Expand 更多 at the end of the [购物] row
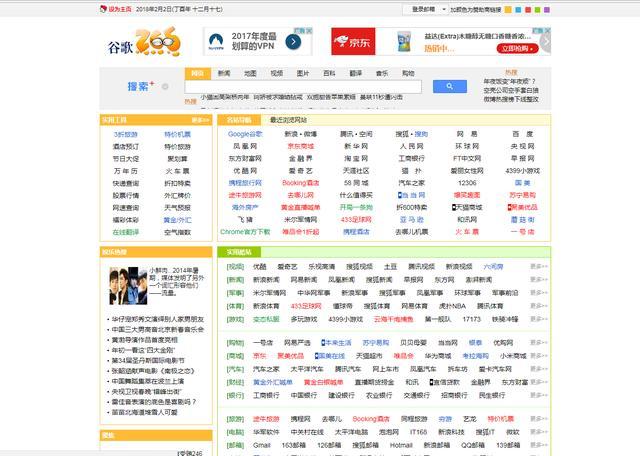The image size is (640, 456). (539, 343)
